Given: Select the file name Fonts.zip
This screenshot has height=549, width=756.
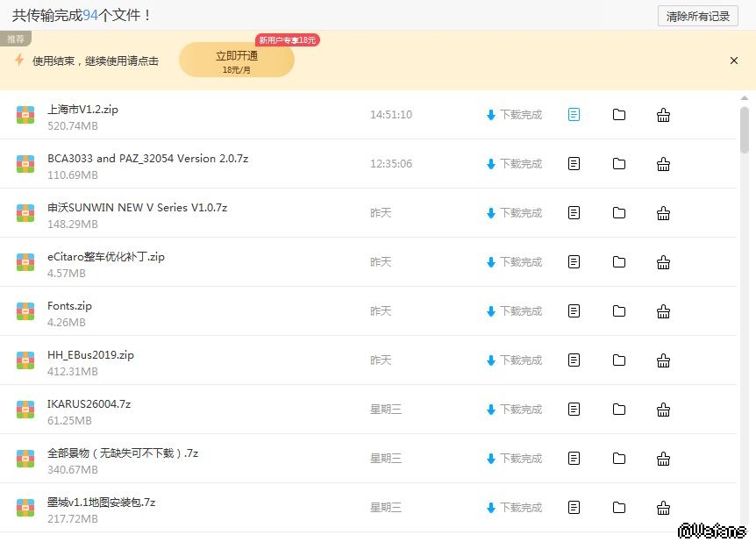Looking at the screenshot, I should pos(69,306).
